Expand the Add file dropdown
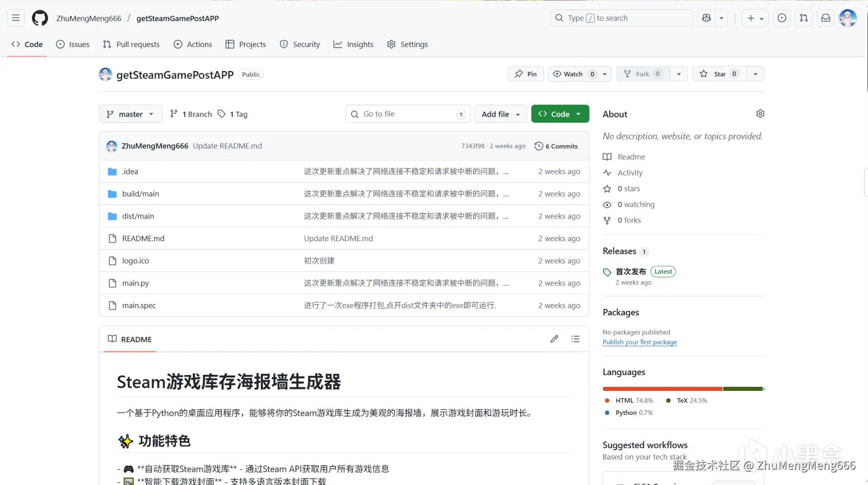Image resolution: width=868 pixels, height=485 pixels. [x=500, y=114]
